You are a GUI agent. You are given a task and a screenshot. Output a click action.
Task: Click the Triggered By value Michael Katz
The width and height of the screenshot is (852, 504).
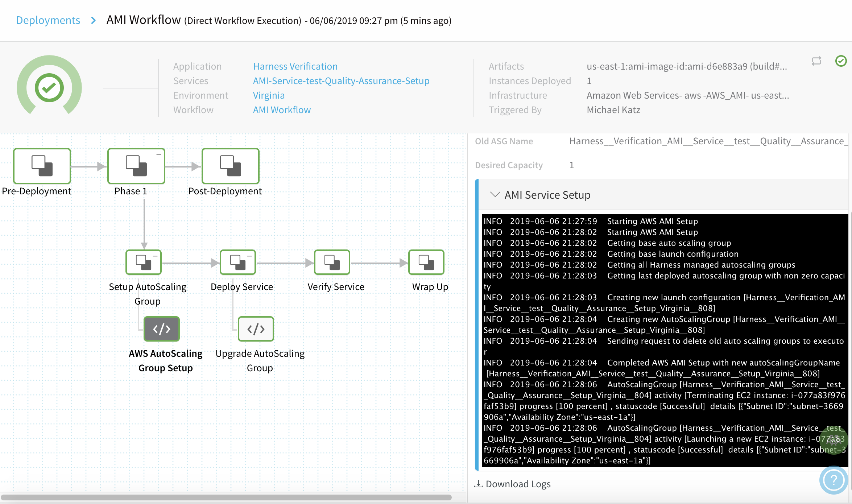pos(613,110)
